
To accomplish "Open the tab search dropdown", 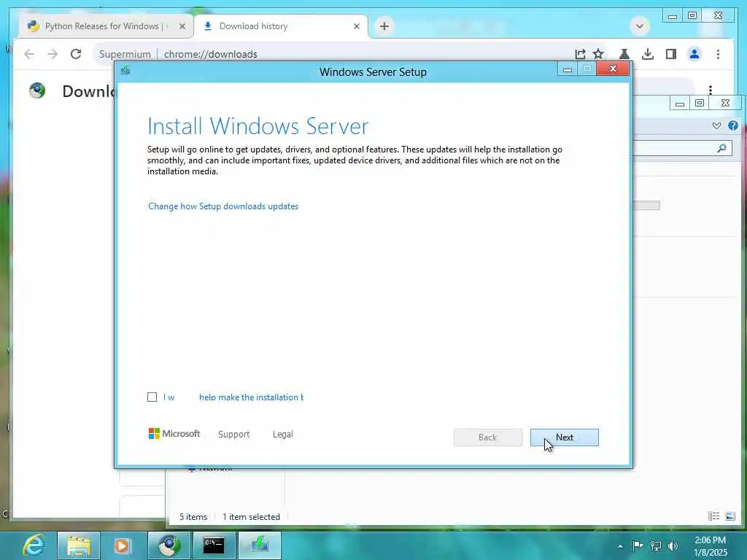I will pos(639,26).
